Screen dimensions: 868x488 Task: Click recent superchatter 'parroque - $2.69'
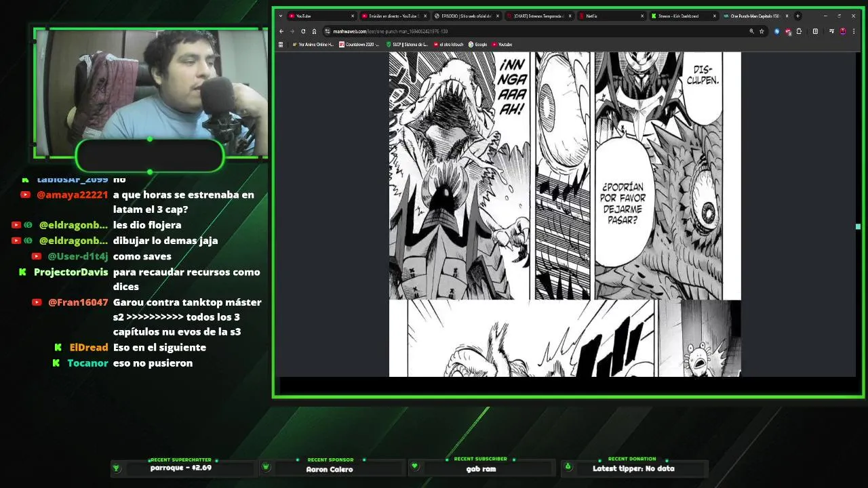coord(181,468)
